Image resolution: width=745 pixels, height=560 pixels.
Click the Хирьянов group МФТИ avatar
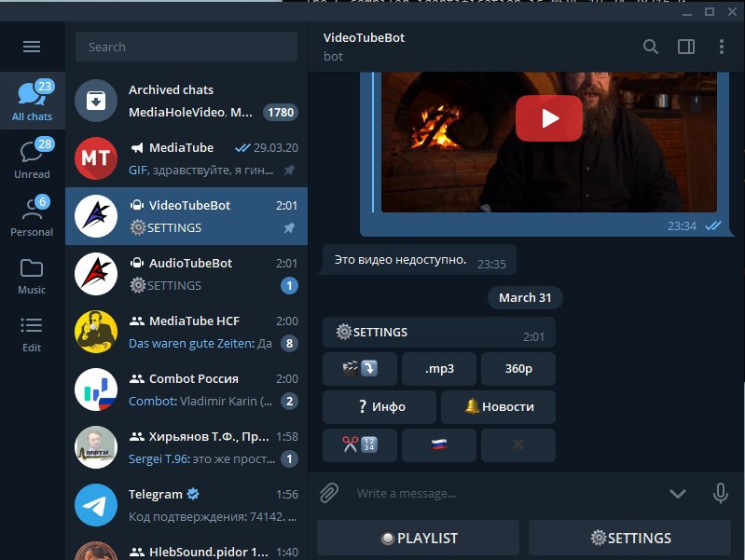tap(96, 447)
